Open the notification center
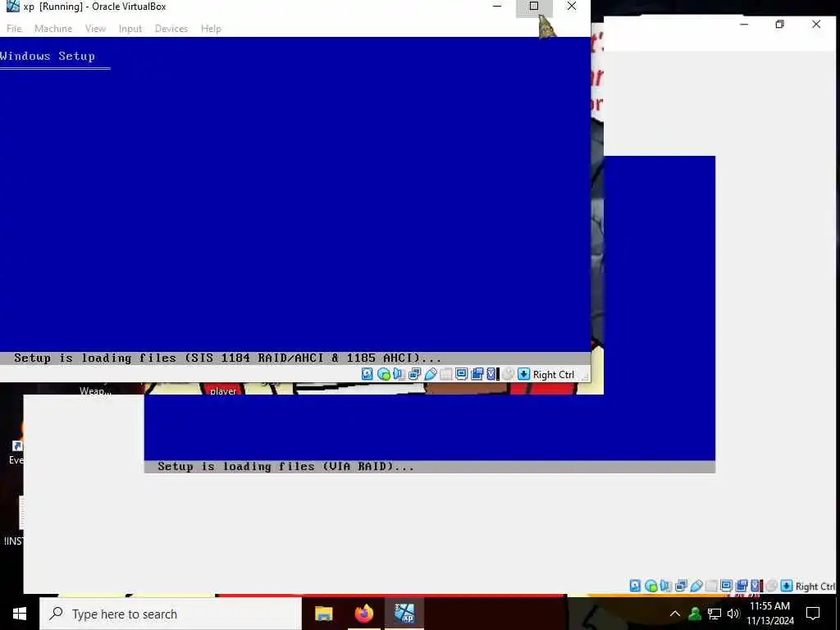This screenshot has width=840, height=630. pos(813,614)
